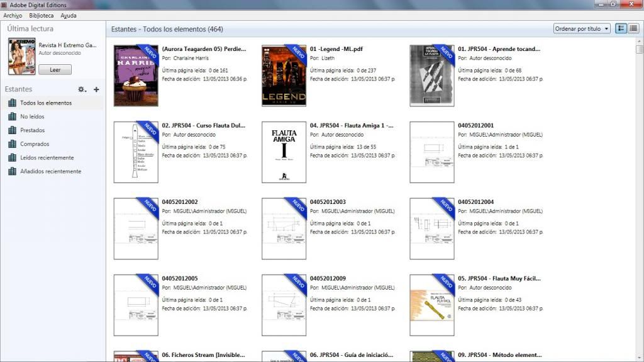Click the title 04052012004
This screenshot has height=362, width=644.
476,202
